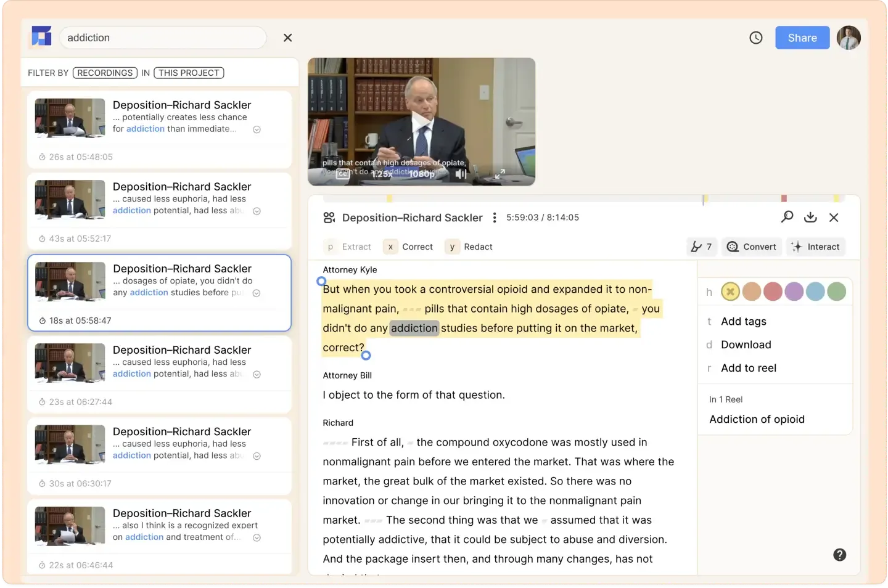The image size is (888, 588).
Task: Click the Share button
Action: (x=802, y=38)
